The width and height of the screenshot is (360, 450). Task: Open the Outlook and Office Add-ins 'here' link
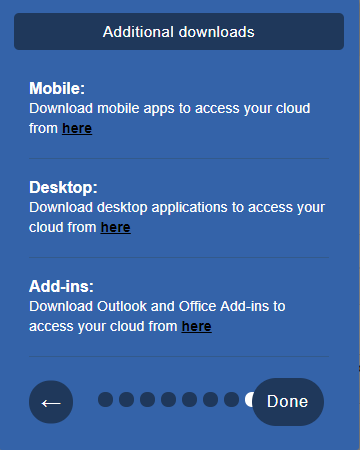coord(197,326)
